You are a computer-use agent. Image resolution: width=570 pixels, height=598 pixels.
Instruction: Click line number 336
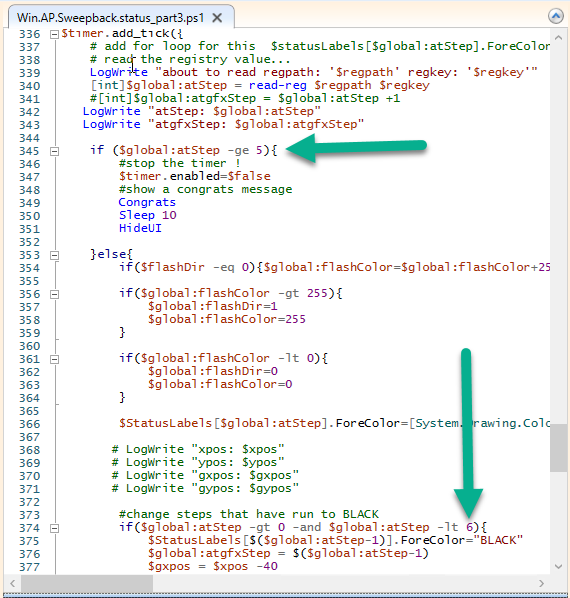(29, 34)
